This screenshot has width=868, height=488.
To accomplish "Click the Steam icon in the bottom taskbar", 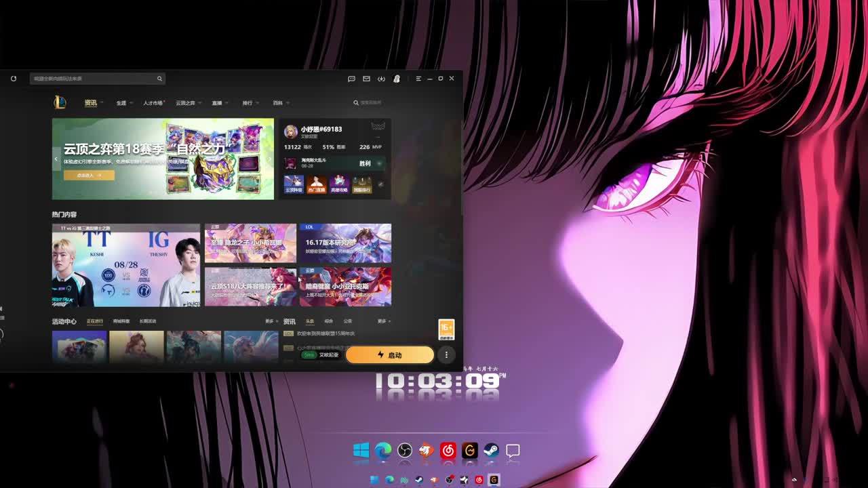I will coord(419,480).
